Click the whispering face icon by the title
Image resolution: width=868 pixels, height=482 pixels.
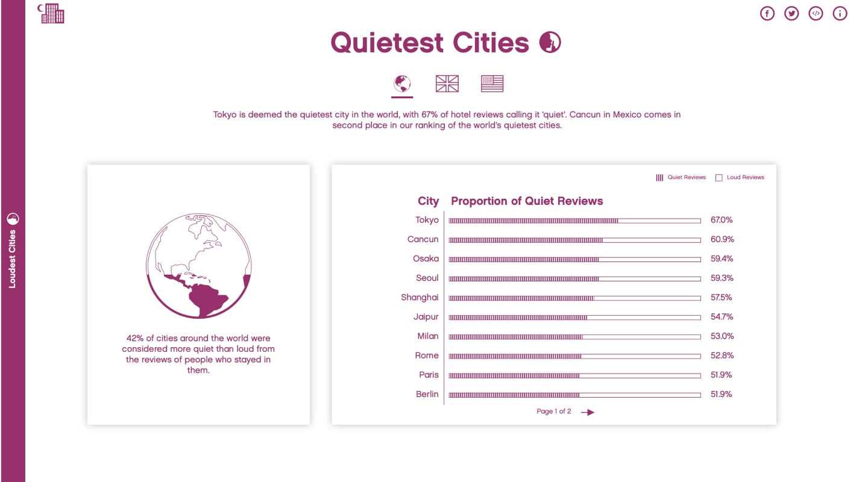(550, 42)
